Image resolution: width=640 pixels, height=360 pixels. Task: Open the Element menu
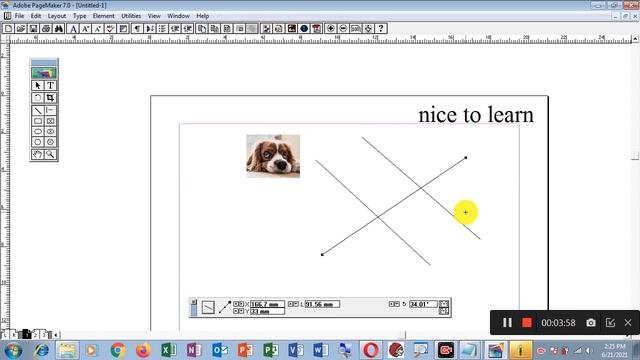(104, 16)
